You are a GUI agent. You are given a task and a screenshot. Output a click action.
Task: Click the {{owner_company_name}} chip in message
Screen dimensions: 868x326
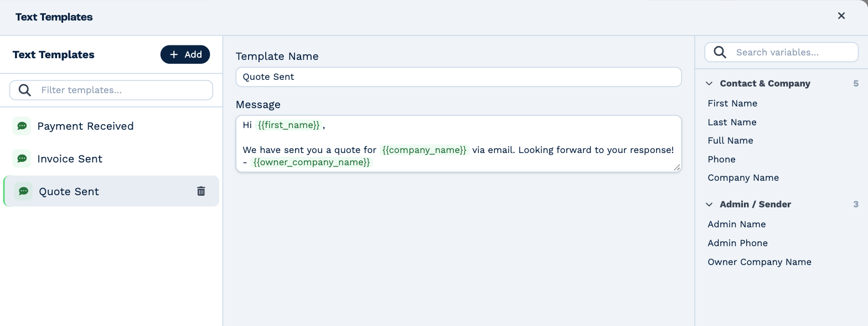coord(312,162)
